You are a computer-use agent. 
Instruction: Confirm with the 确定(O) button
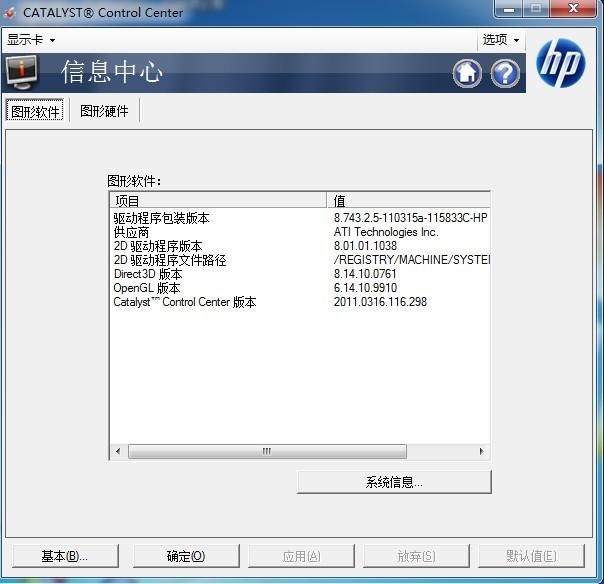tap(186, 556)
